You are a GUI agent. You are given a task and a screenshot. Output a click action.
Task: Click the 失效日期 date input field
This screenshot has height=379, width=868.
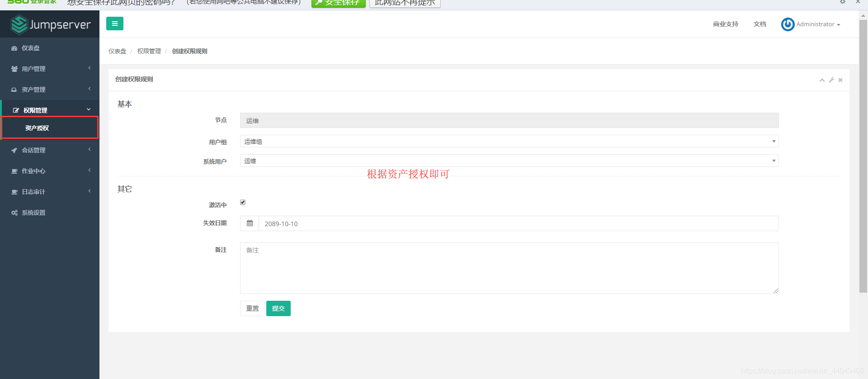518,223
